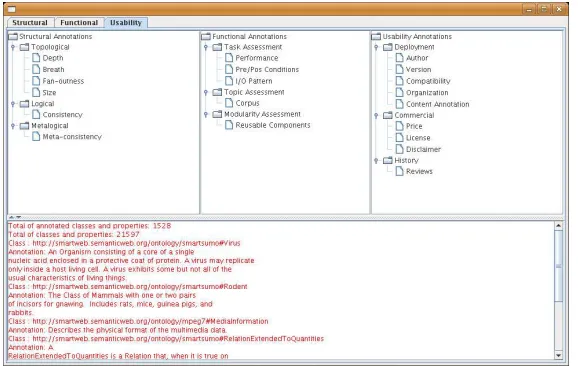Click the output pane scroll down arrow
Image resolution: width=578 pixels, height=366 pixels.
(x=558, y=356)
